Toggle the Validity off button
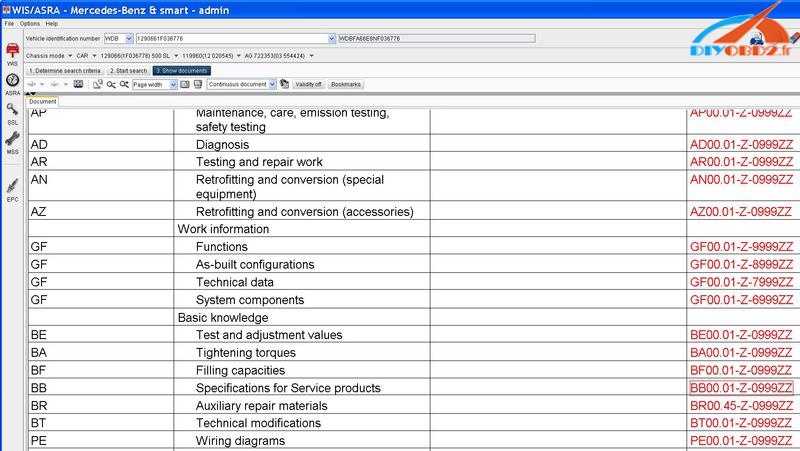This screenshot has width=800, height=451. tap(309, 85)
